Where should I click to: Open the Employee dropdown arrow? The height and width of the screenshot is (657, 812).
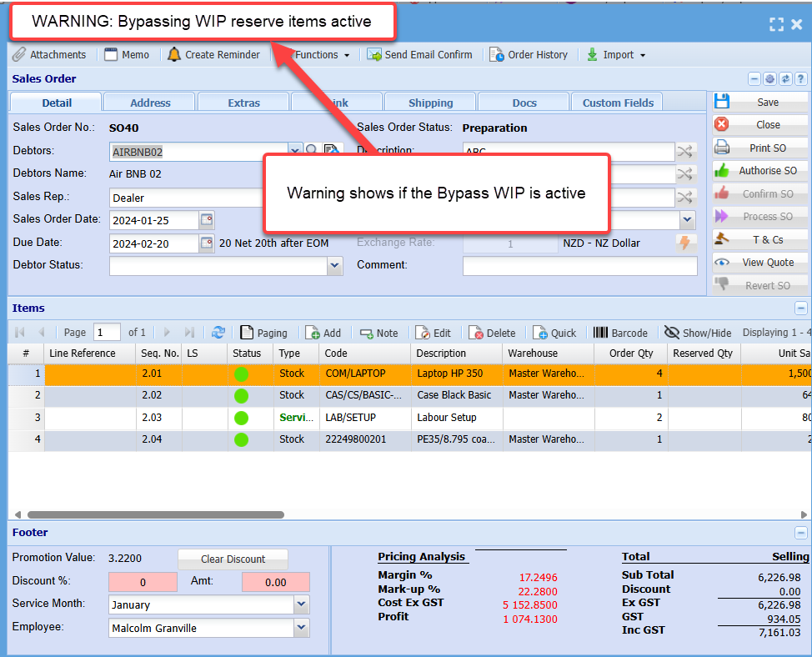[x=301, y=628]
